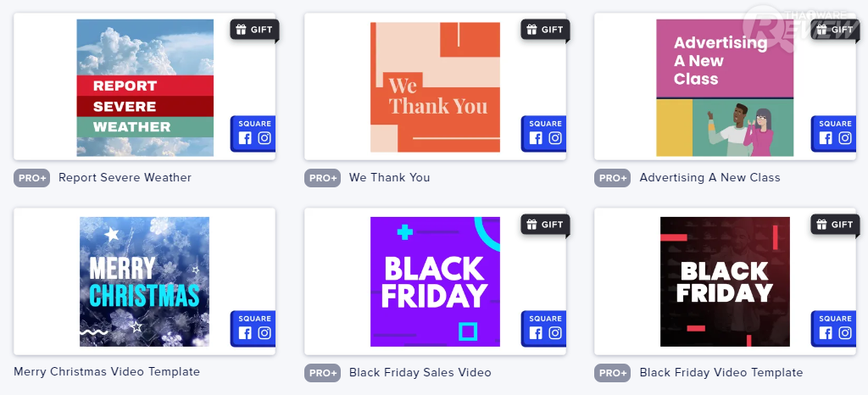The width and height of the screenshot is (868, 395).
Task: Select the purple Black Friday thumbnail
Action: point(435,281)
